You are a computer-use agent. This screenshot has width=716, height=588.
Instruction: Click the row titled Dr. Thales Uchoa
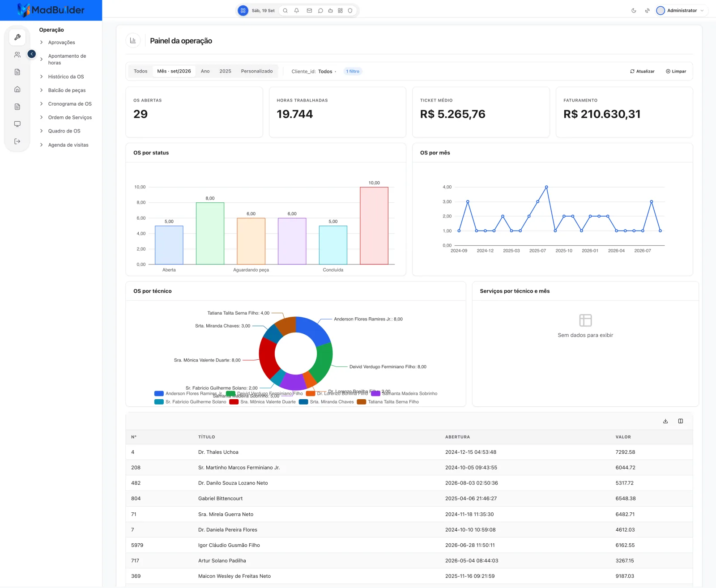pos(409,452)
